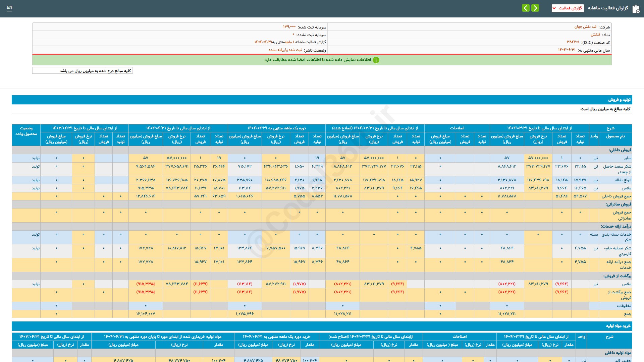Select the شکر تصفيه خام- کارمزدي row label
Screen dimensions: 644x362
click(618, 251)
